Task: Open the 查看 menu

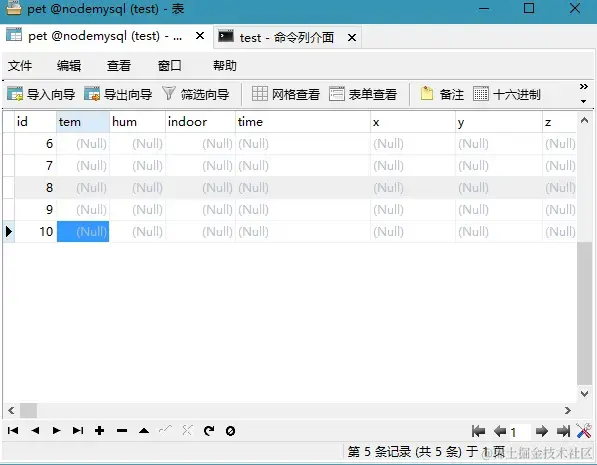Action: 119,66
